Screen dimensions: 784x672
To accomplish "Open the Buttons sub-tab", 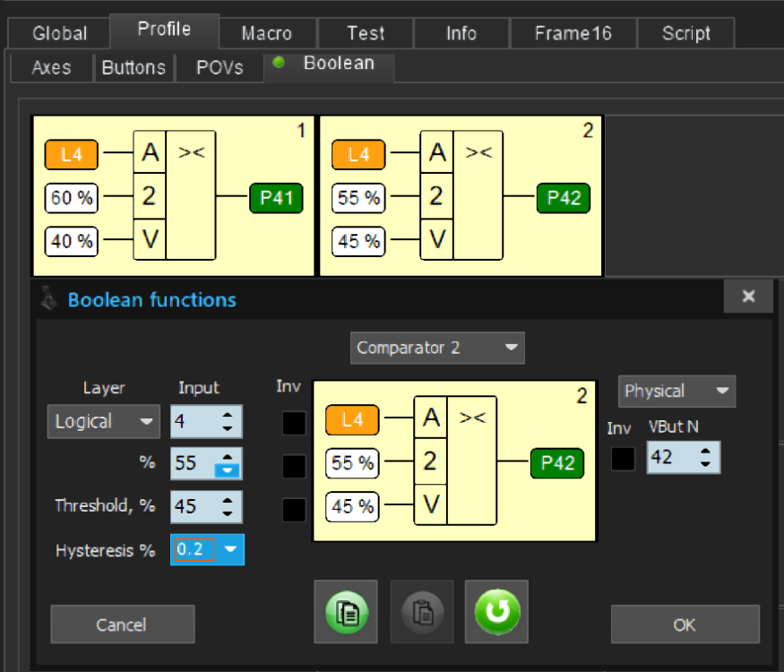I will 134,67.
